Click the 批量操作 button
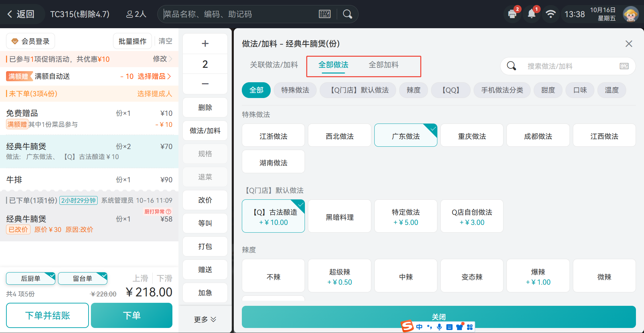Screen dimensions: 644x333 (x=132, y=41)
